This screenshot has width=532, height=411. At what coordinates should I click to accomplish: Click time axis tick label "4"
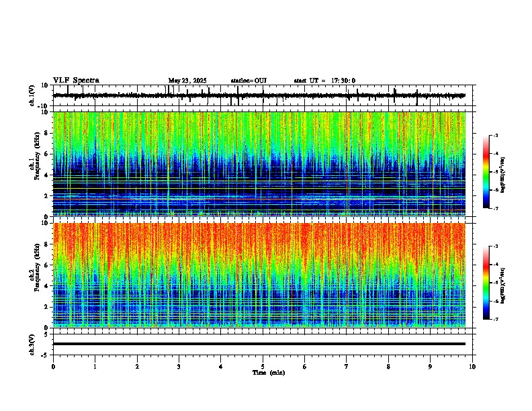point(221,367)
